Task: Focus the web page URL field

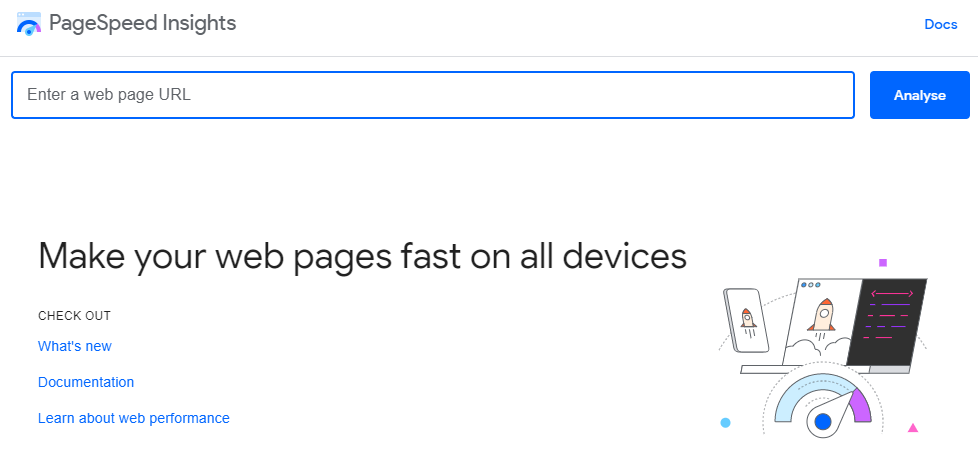Action: (432, 95)
